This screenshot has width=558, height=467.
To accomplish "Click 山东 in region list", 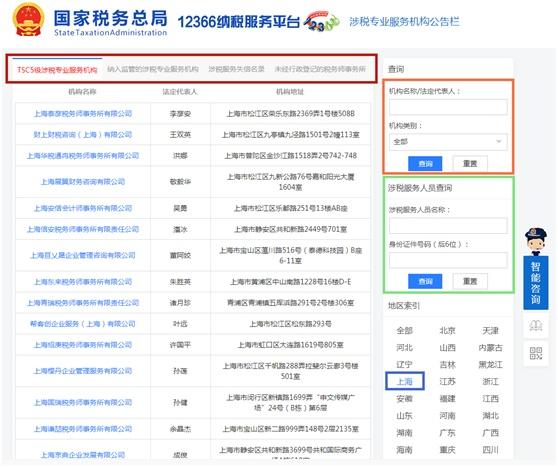I will [x=405, y=416].
